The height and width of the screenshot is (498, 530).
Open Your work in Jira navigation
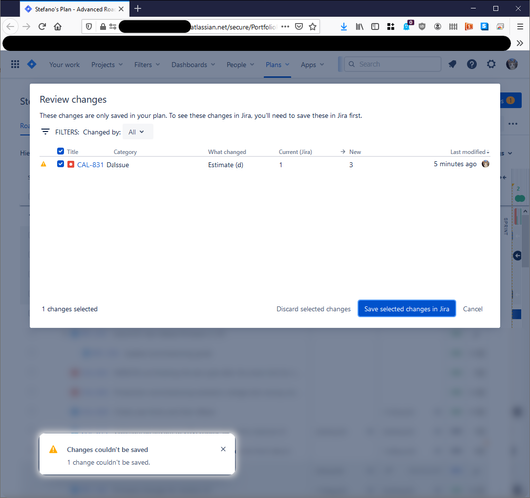[64, 65]
